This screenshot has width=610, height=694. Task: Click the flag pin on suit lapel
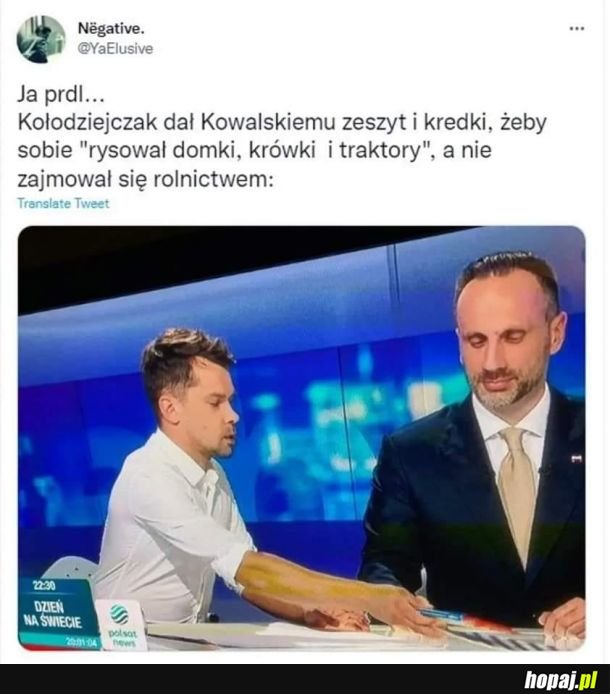576,459
